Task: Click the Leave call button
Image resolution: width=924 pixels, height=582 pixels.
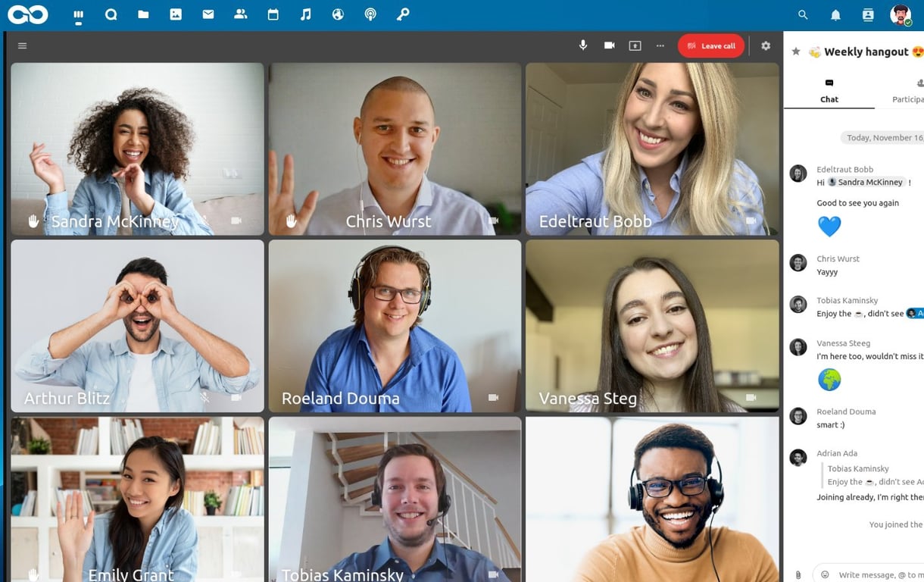Action: [x=711, y=45]
